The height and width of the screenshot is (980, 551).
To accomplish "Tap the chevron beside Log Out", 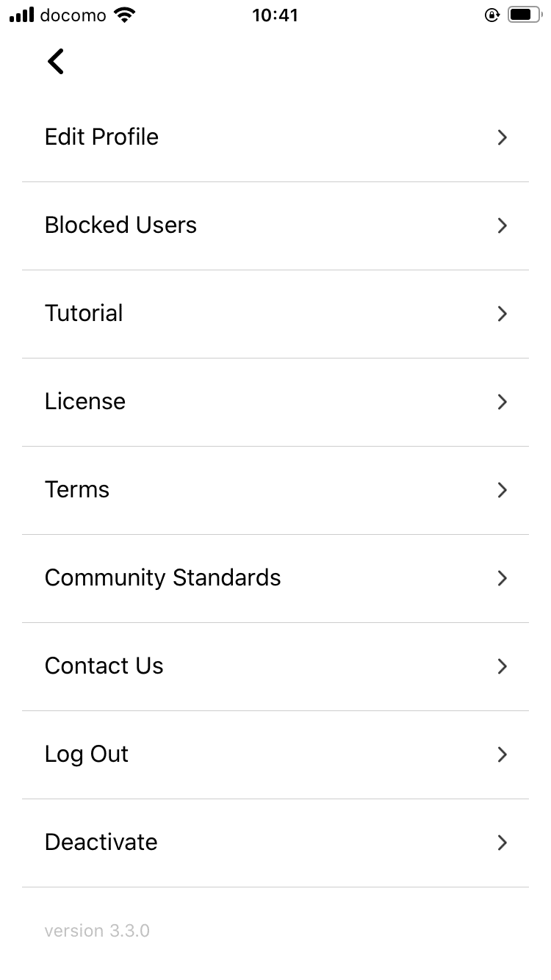I will (503, 754).
